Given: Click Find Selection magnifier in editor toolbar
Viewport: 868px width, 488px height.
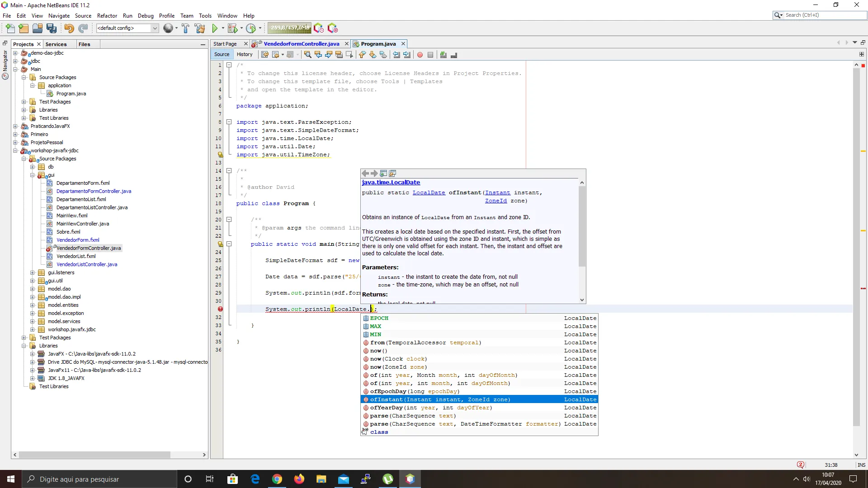Looking at the screenshot, I should 308,55.
